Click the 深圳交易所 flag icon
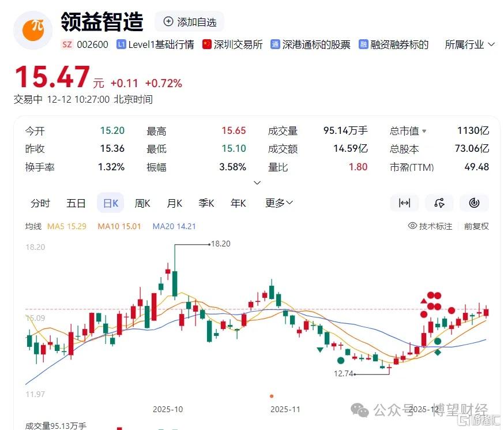Image resolution: width=504 pixels, height=430 pixels. point(207,44)
